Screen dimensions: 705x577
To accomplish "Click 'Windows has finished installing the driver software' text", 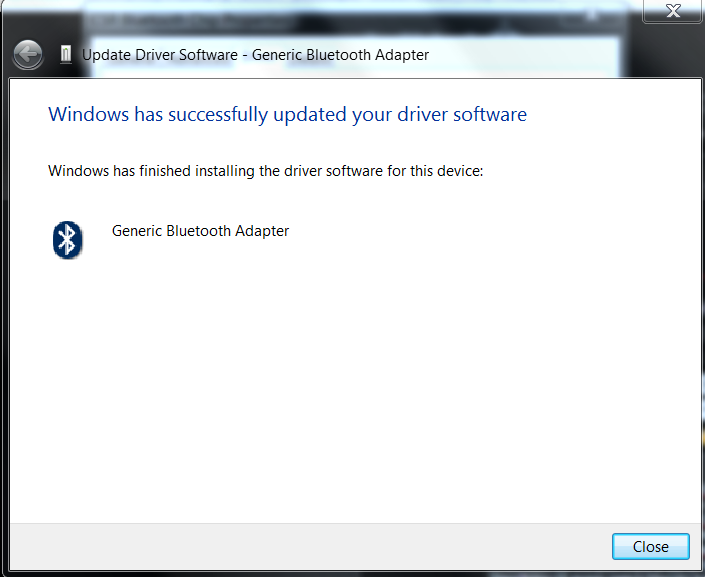I will (265, 171).
